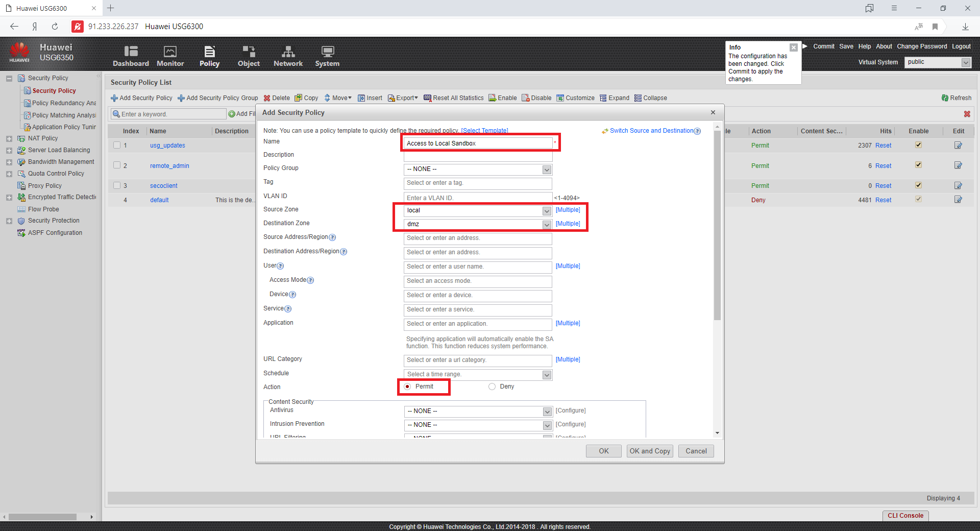The image size is (980, 531).
Task: Open the System section icon
Action: point(327,51)
